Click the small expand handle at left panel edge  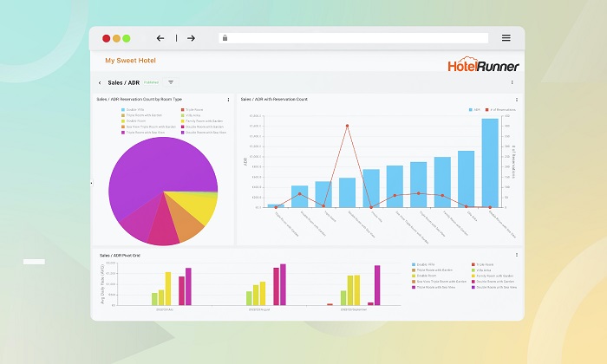coord(92,183)
